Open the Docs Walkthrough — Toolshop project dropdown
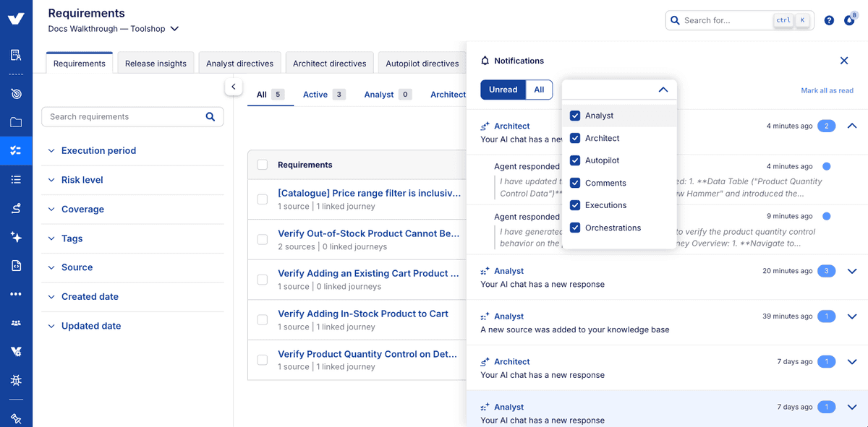Image resolution: width=868 pixels, height=427 pixels. tap(114, 29)
